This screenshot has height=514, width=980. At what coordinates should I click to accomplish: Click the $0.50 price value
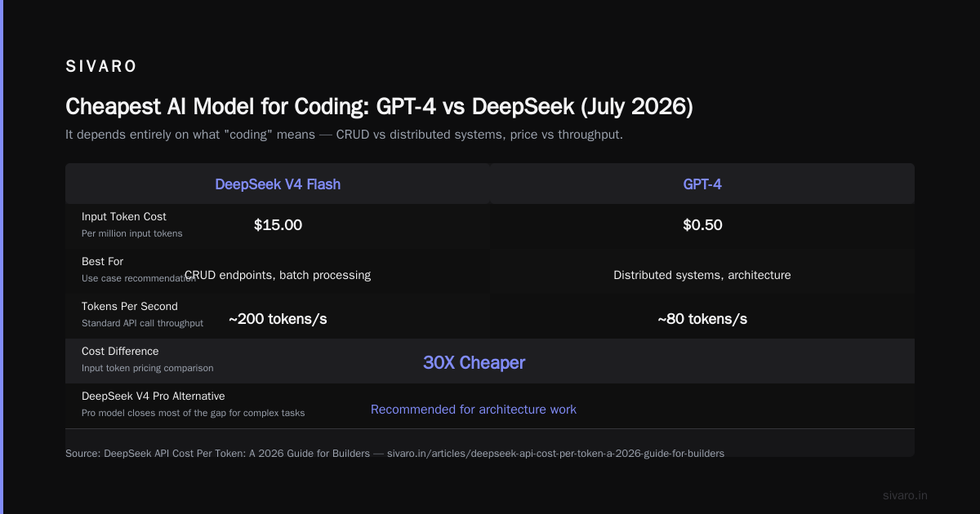click(x=702, y=225)
